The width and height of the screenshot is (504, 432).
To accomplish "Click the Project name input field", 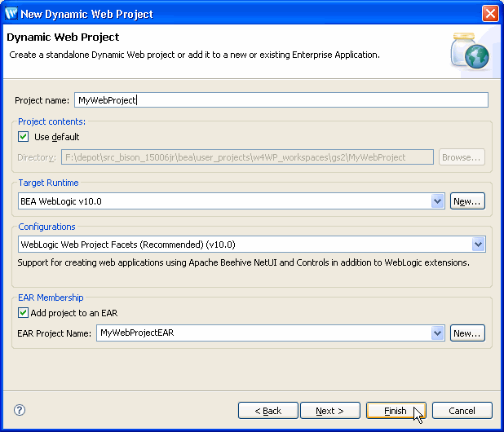I will tap(281, 100).
